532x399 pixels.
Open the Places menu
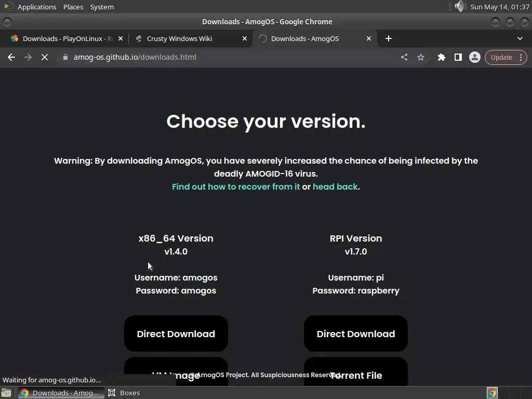point(73,7)
